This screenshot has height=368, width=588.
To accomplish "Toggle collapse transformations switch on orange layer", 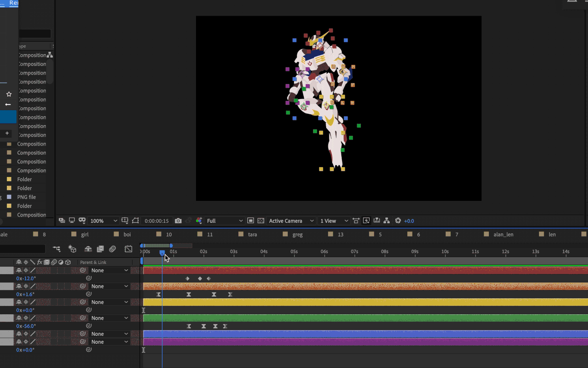I will point(26,286).
